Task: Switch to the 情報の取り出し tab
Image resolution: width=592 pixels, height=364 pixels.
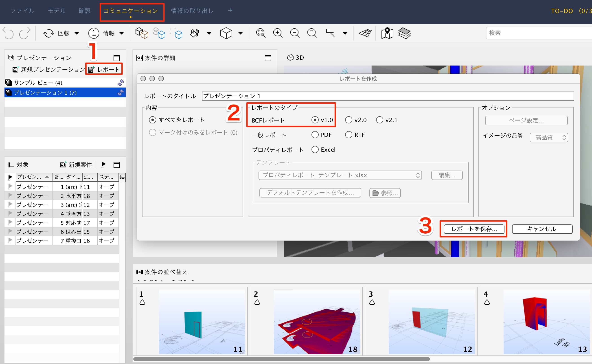Action: tap(192, 11)
